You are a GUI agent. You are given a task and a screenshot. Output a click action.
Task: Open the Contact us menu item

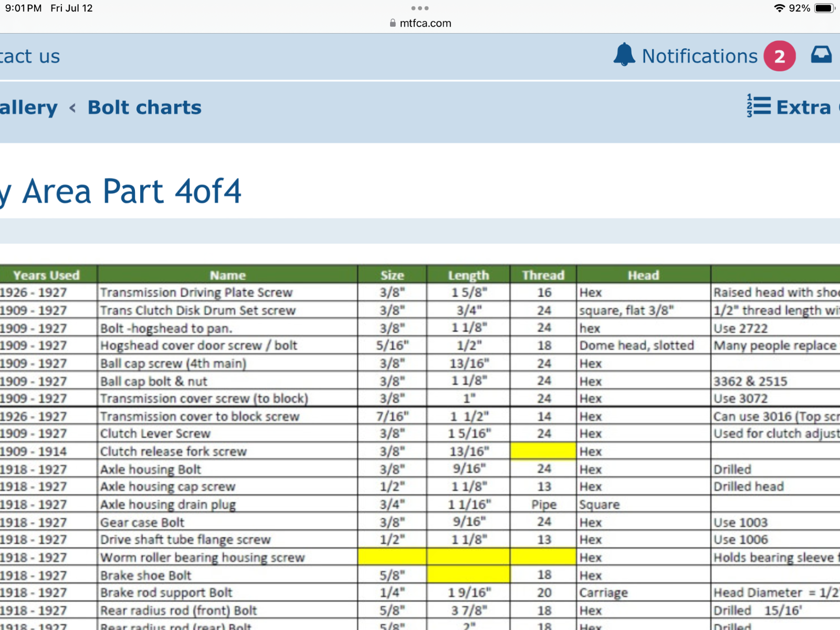tap(30, 56)
